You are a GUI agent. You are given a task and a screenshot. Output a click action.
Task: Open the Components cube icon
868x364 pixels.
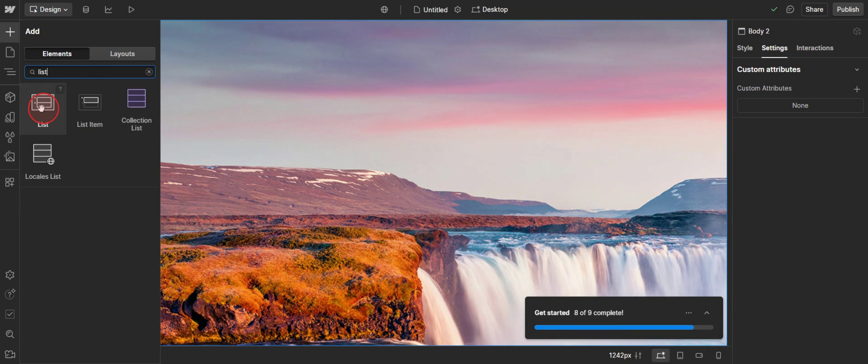coord(10,97)
